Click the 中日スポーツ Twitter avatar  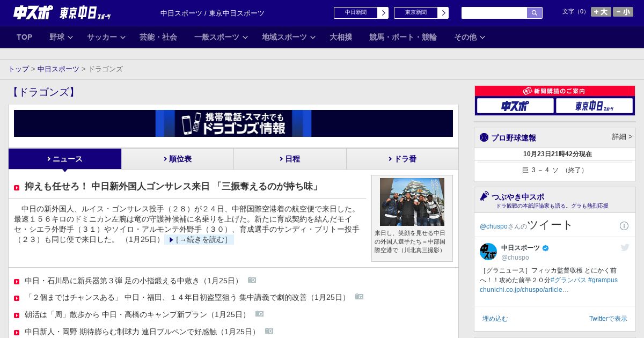click(488, 252)
